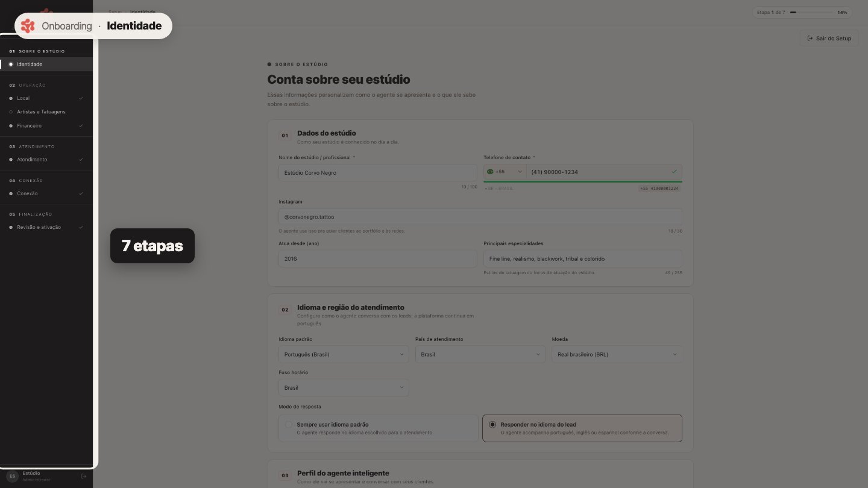Open the Moeda dropdown showing Real brasileiro
Viewport: 868px width, 488px height.
click(617, 354)
